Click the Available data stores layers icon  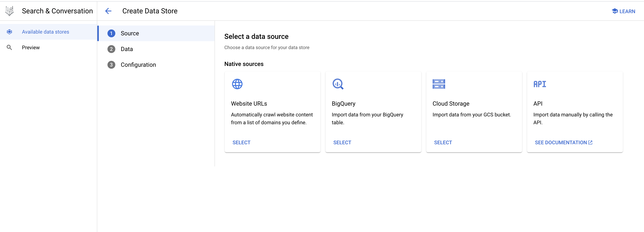click(9, 32)
